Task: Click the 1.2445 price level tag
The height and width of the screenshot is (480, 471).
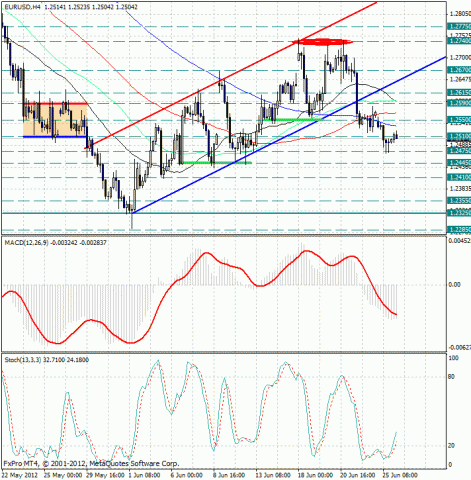Action: [x=459, y=163]
